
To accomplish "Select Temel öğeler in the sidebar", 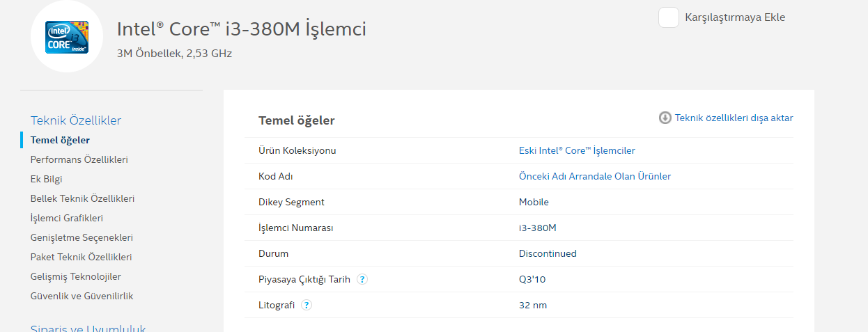I will (x=60, y=140).
